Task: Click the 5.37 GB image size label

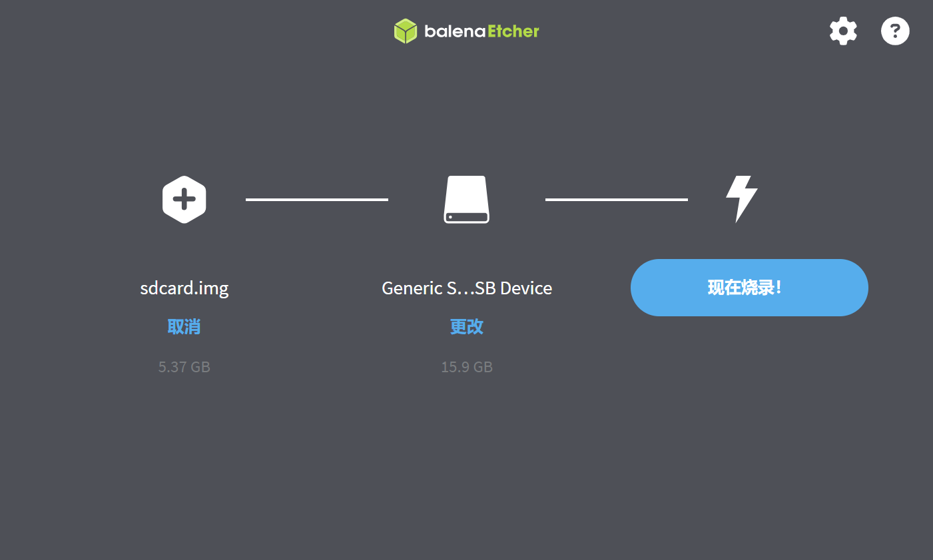Action: coord(184,367)
